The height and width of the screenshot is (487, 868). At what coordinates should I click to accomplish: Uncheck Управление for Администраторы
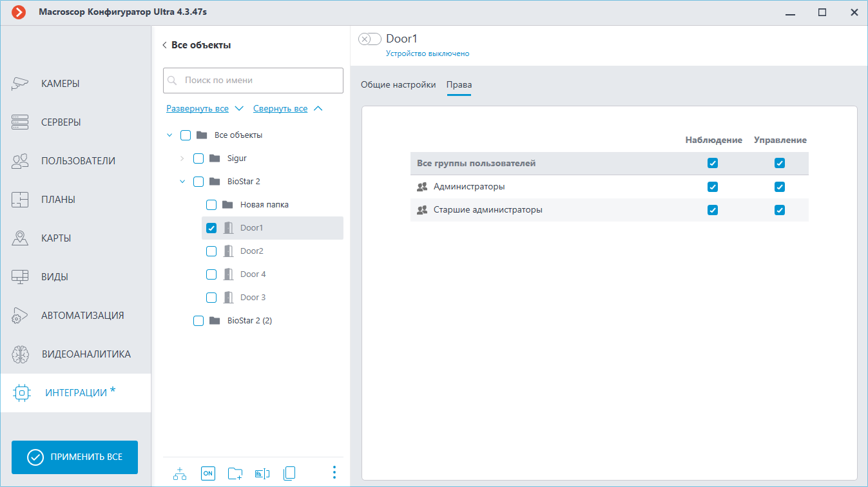point(780,187)
